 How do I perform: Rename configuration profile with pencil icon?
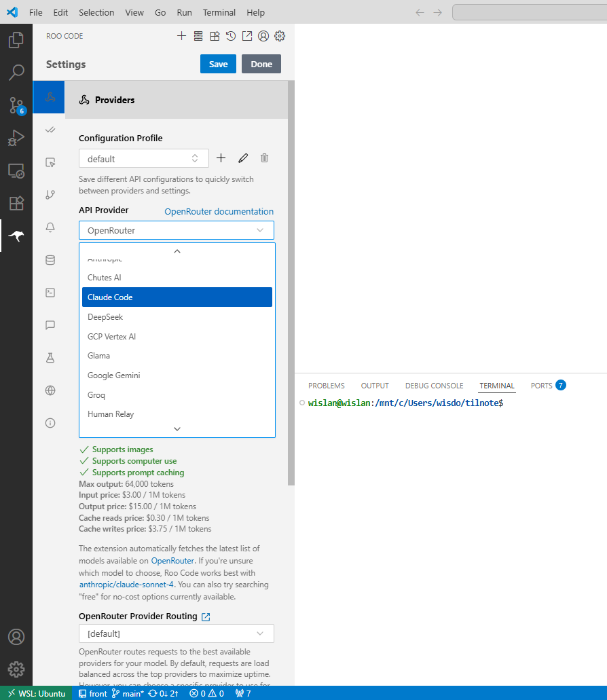243,158
